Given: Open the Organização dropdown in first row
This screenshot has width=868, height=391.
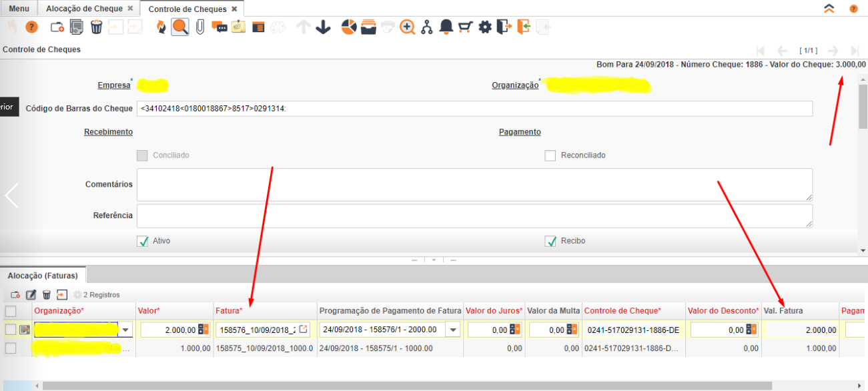Looking at the screenshot, I should (125, 330).
